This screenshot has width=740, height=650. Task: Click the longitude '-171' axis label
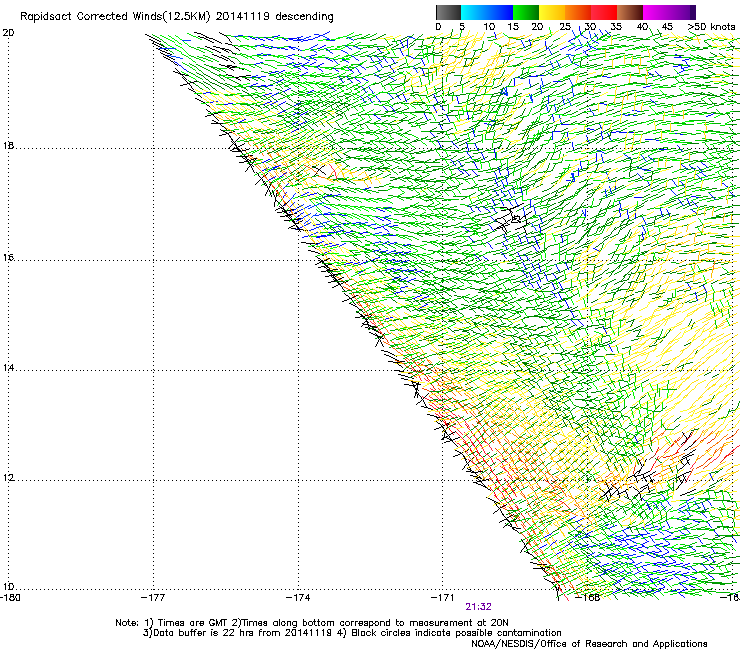click(x=443, y=598)
